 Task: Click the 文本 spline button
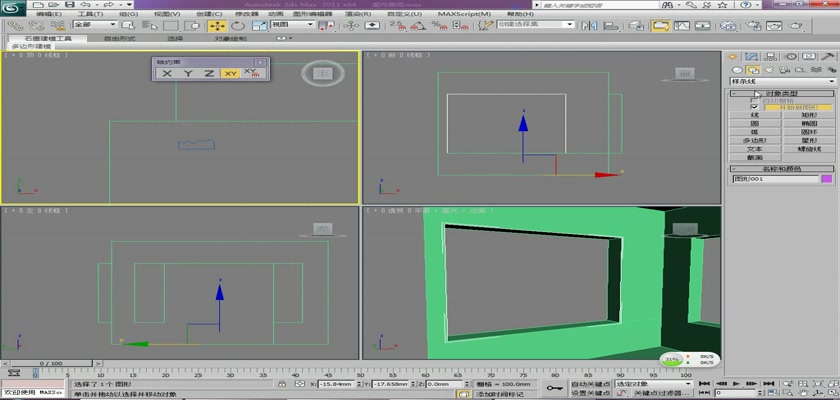[x=755, y=149]
